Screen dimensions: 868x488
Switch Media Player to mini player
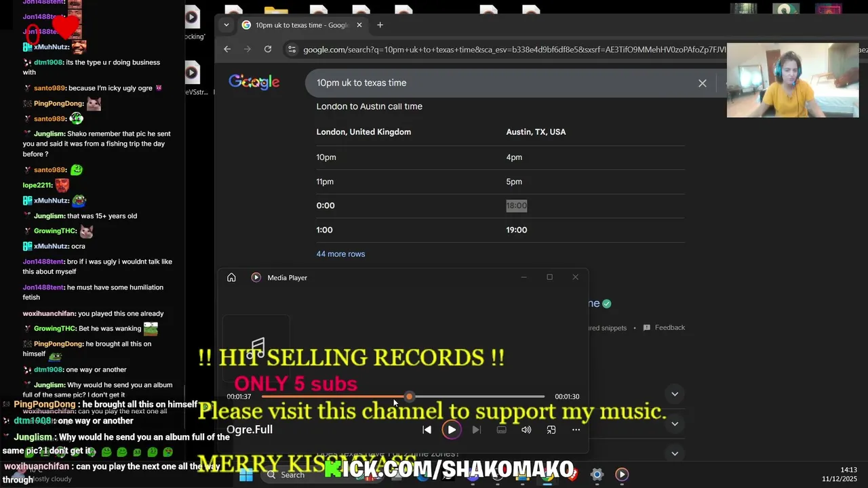coord(551,430)
